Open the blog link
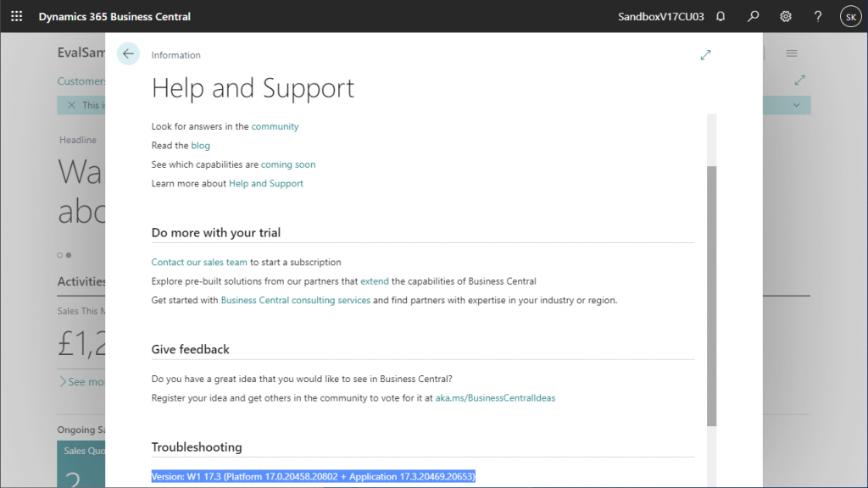This screenshot has height=488, width=868. coord(200,146)
